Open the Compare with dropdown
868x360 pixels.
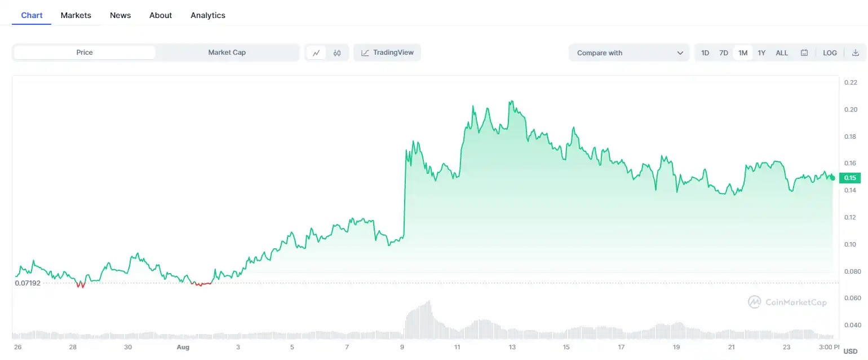(x=628, y=53)
